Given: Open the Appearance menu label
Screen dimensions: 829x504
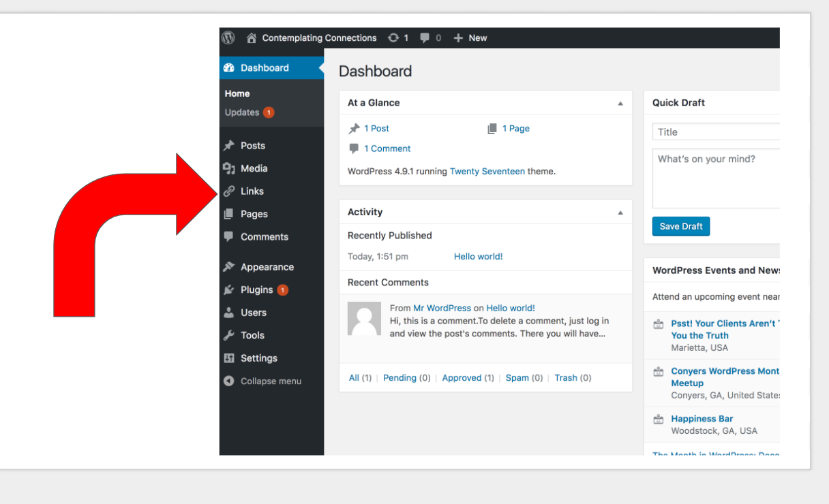Looking at the screenshot, I should tap(267, 267).
